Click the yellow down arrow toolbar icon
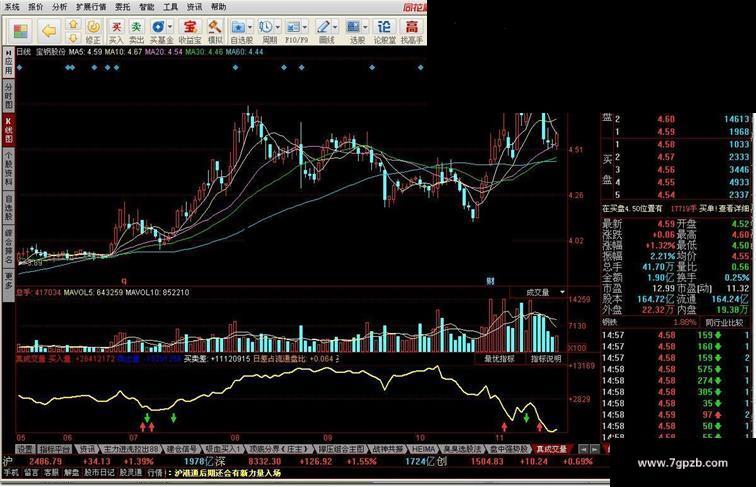Image resolution: width=756 pixels, height=487 pixels. 73,38
